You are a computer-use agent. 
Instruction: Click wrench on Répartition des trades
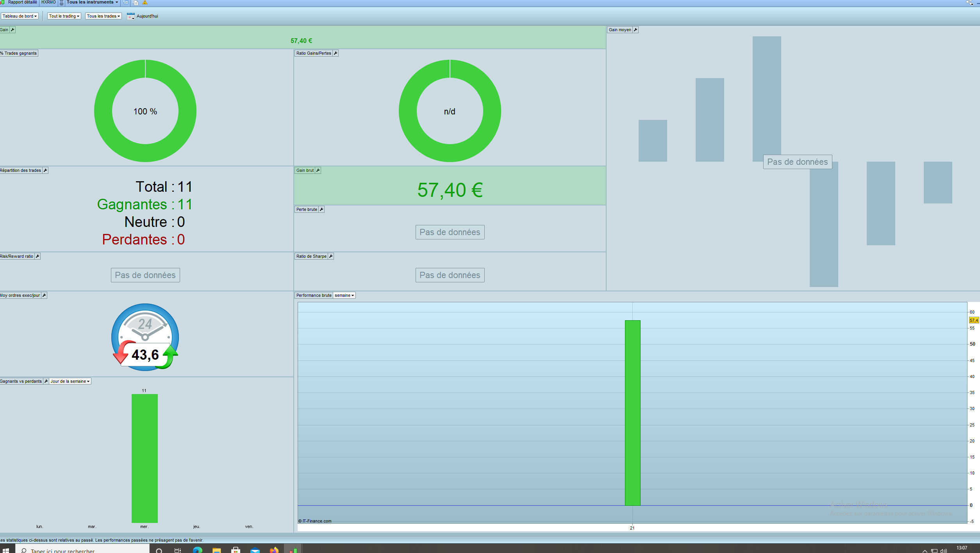pos(45,170)
